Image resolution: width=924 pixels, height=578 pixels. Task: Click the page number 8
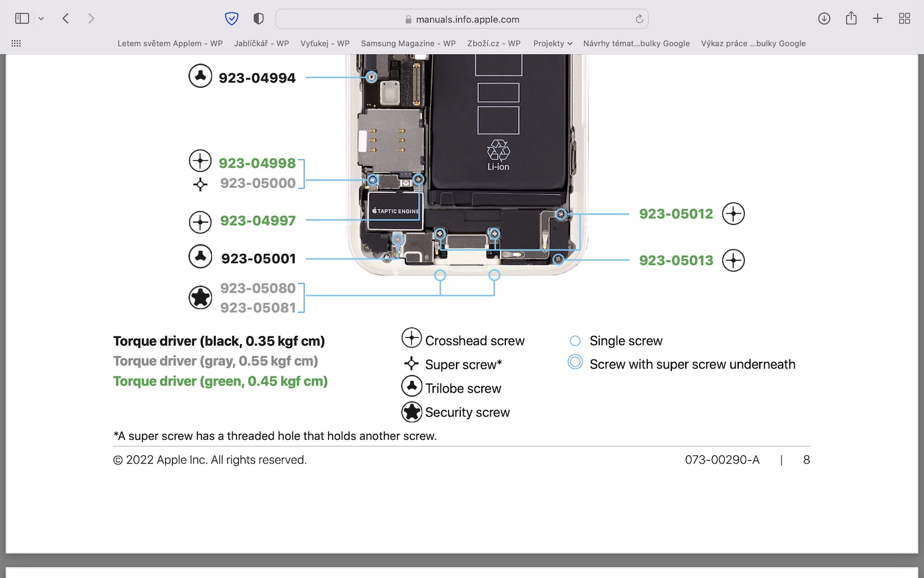pyautogui.click(x=807, y=460)
